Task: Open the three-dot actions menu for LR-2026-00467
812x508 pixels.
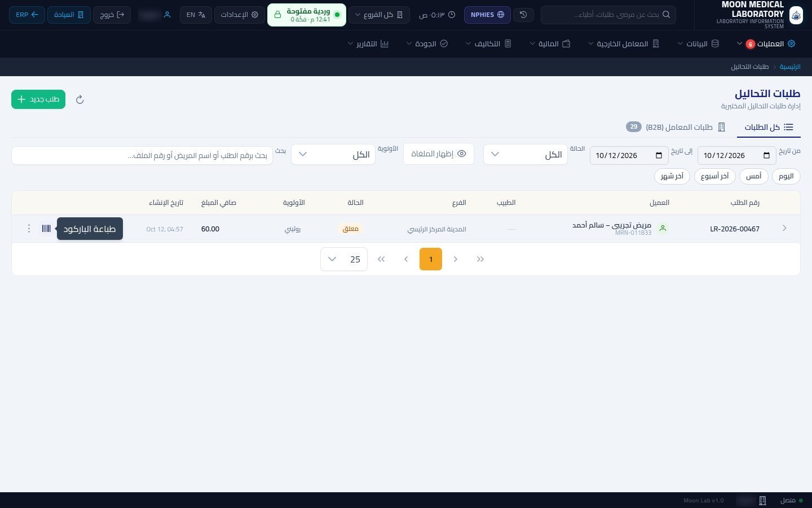Action: click(x=29, y=229)
